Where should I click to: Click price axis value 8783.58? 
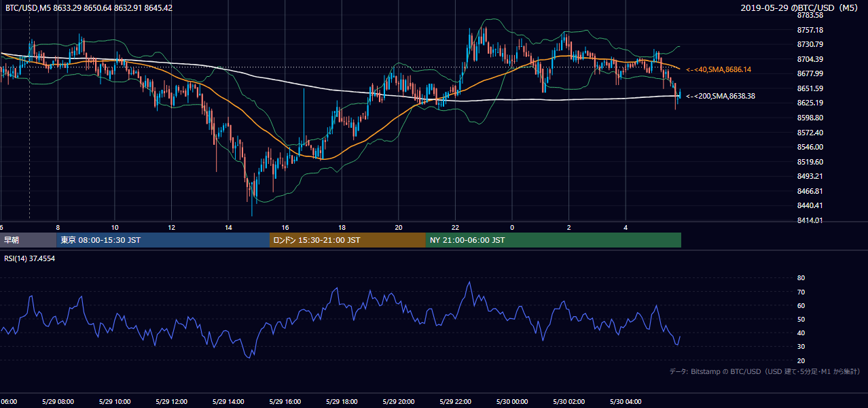tap(810, 15)
